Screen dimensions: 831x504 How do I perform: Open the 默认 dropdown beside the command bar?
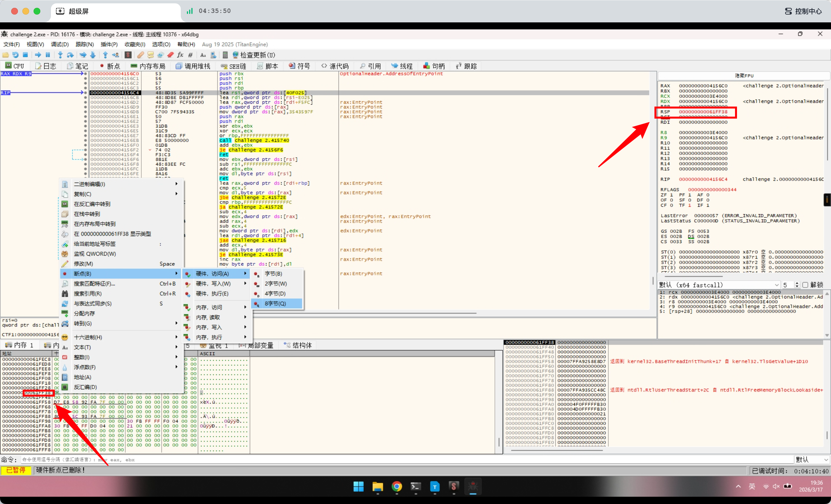[x=812, y=460]
